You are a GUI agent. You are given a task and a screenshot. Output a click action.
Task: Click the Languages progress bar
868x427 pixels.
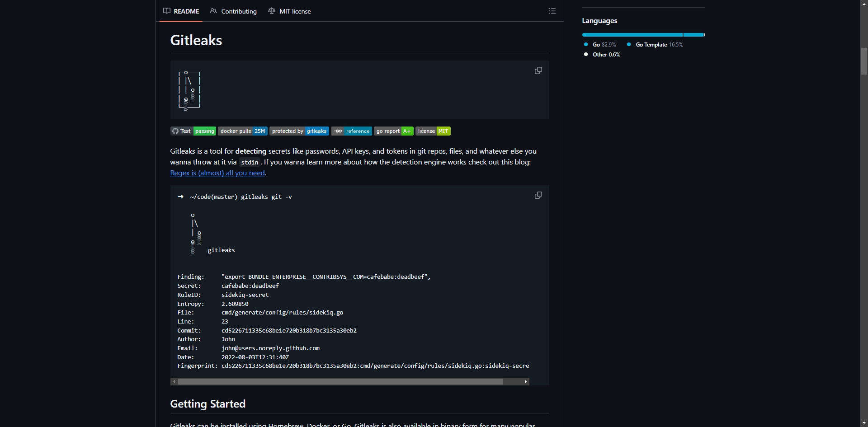(x=644, y=35)
